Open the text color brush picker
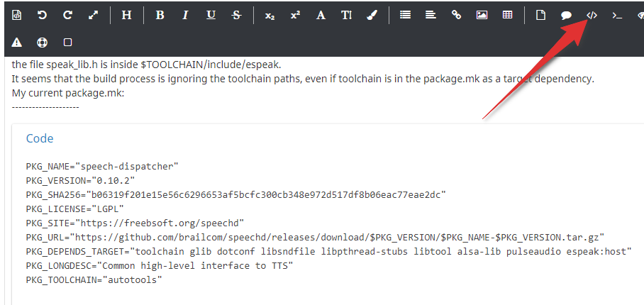This screenshot has width=644, height=305. click(x=372, y=15)
